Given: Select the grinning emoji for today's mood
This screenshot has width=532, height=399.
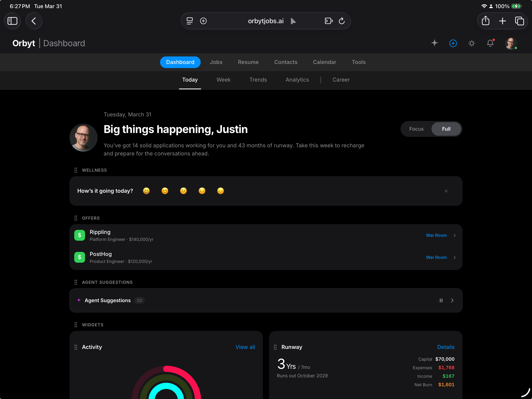Looking at the screenshot, I should 146,191.
